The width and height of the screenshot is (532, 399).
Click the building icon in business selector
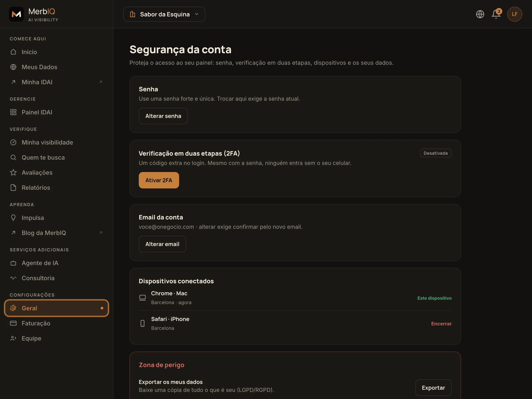click(x=133, y=14)
